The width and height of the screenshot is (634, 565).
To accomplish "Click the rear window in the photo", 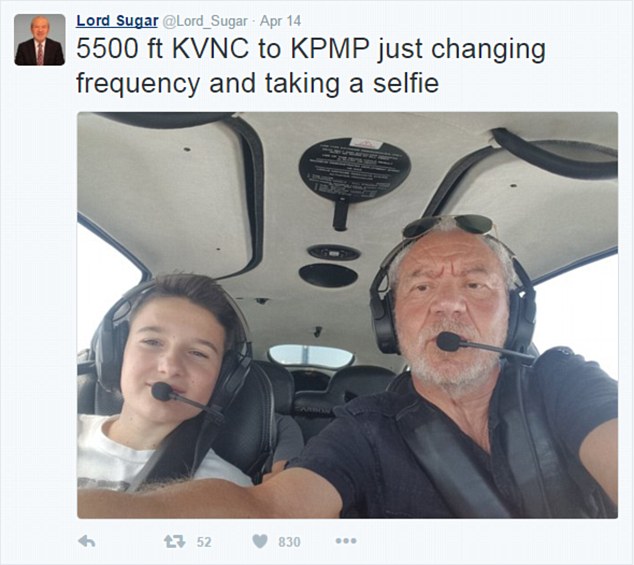I will pos(311,356).
